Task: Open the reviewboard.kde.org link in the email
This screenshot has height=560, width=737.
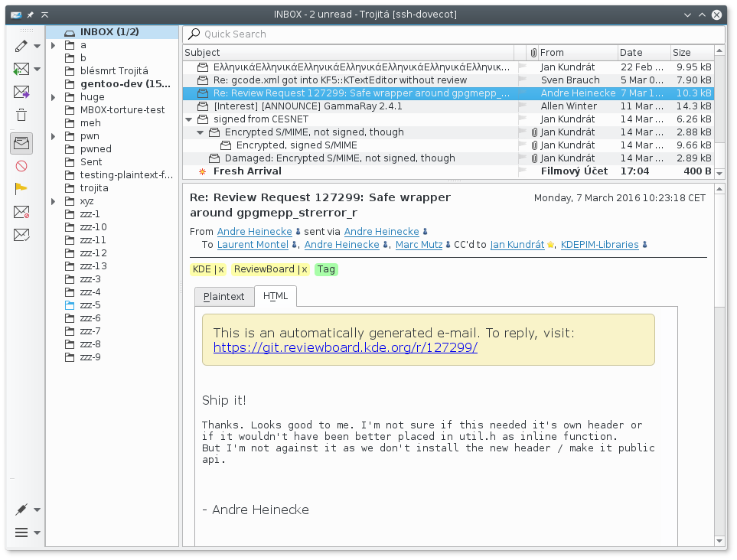Action: [345, 347]
